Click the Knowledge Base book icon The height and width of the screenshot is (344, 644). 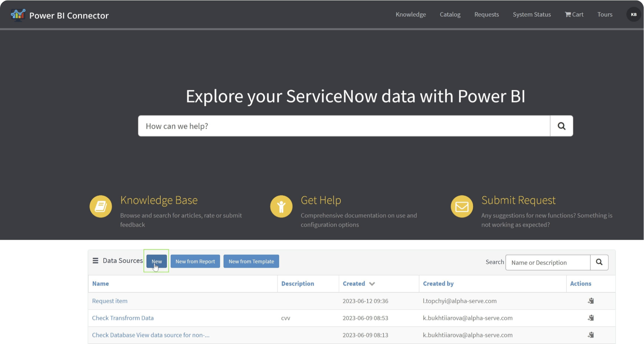pos(101,206)
